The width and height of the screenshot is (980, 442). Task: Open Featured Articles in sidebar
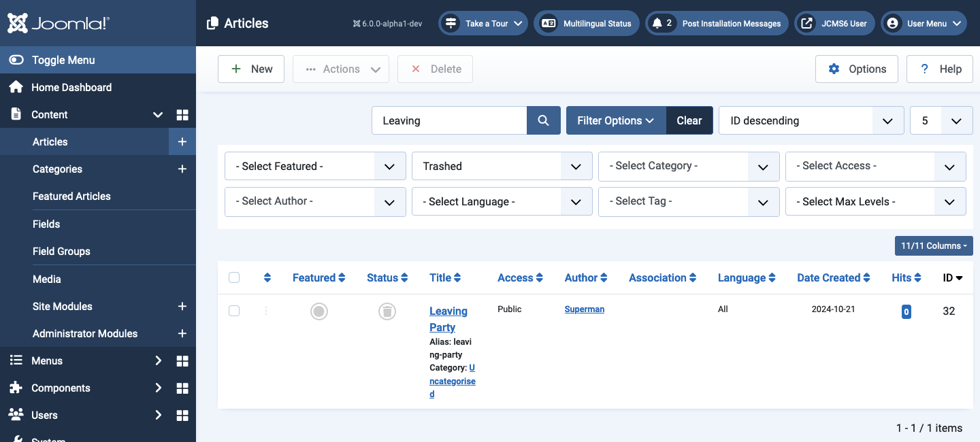pos(71,197)
